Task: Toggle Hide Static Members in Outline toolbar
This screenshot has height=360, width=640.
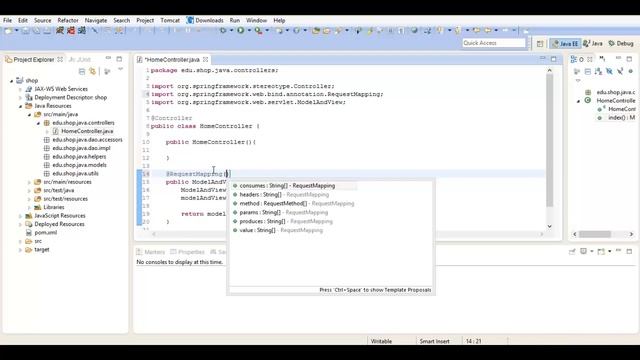Action: [620, 71]
